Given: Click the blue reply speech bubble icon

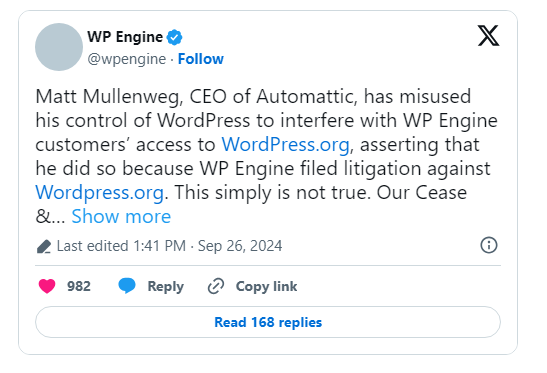Looking at the screenshot, I should (x=127, y=286).
